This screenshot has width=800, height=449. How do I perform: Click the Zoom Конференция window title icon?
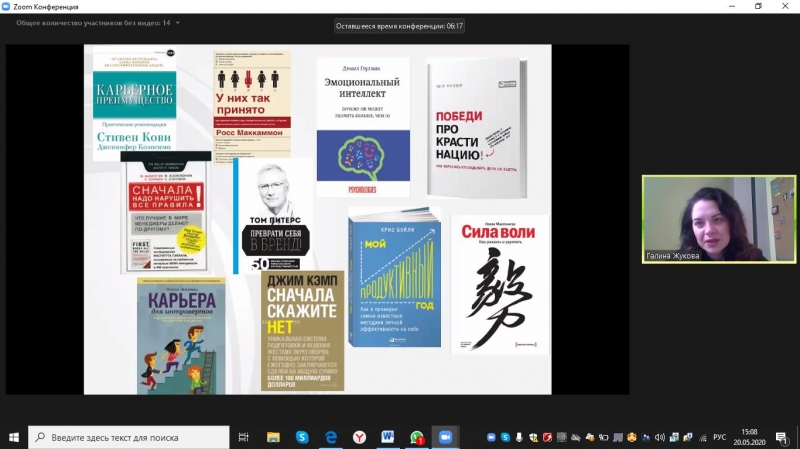[6, 7]
